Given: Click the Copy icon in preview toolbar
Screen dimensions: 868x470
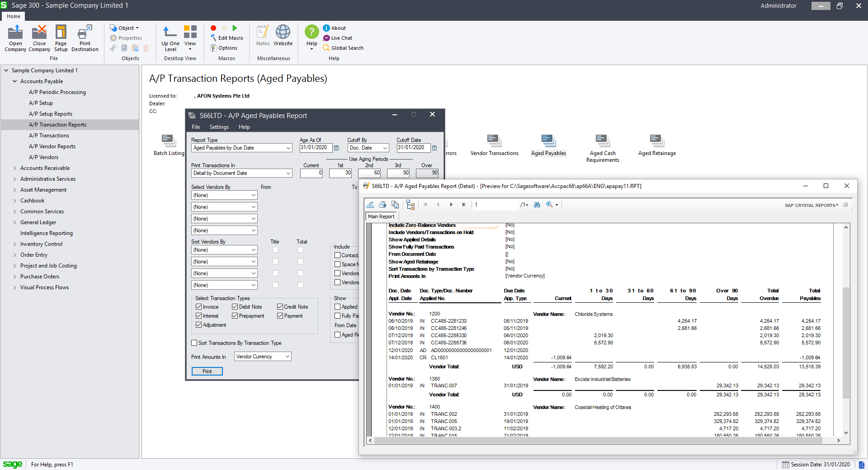Looking at the screenshot, I should (395, 205).
